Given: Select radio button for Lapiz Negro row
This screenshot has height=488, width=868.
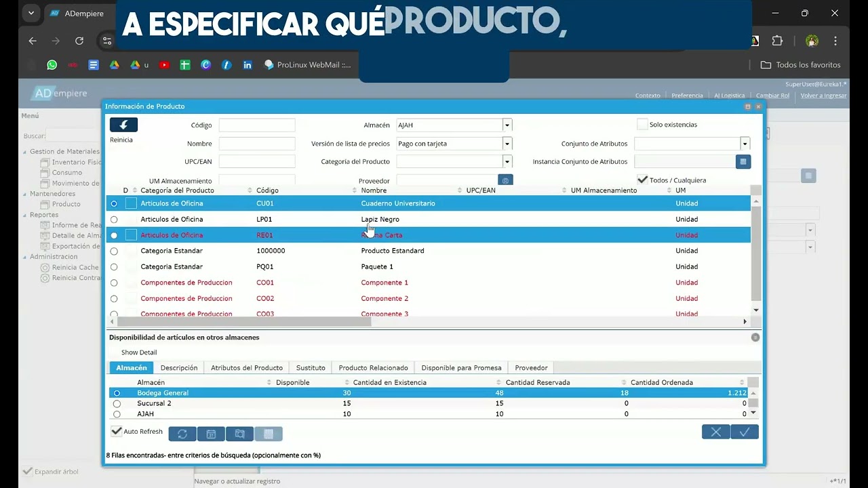Looking at the screenshot, I should (x=114, y=220).
